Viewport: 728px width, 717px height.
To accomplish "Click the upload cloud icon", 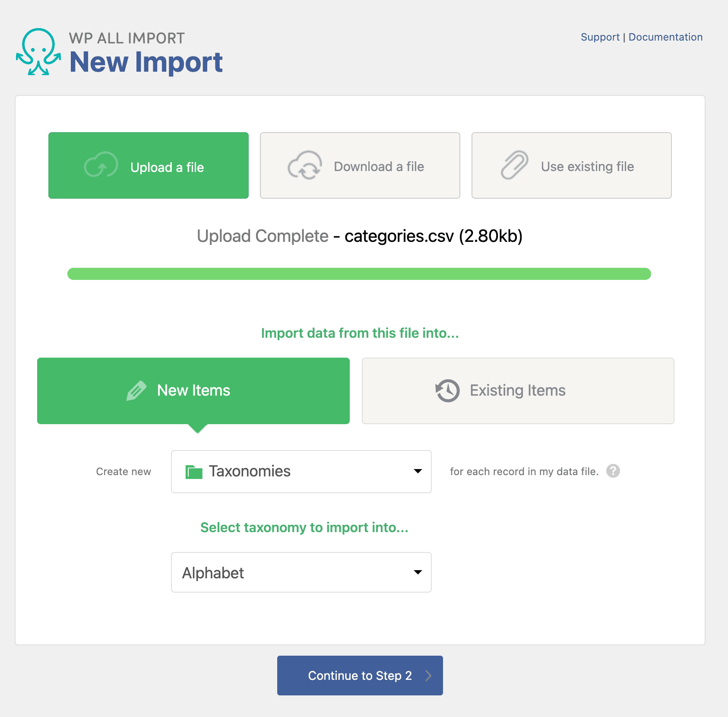I will [x=101, y=165].
